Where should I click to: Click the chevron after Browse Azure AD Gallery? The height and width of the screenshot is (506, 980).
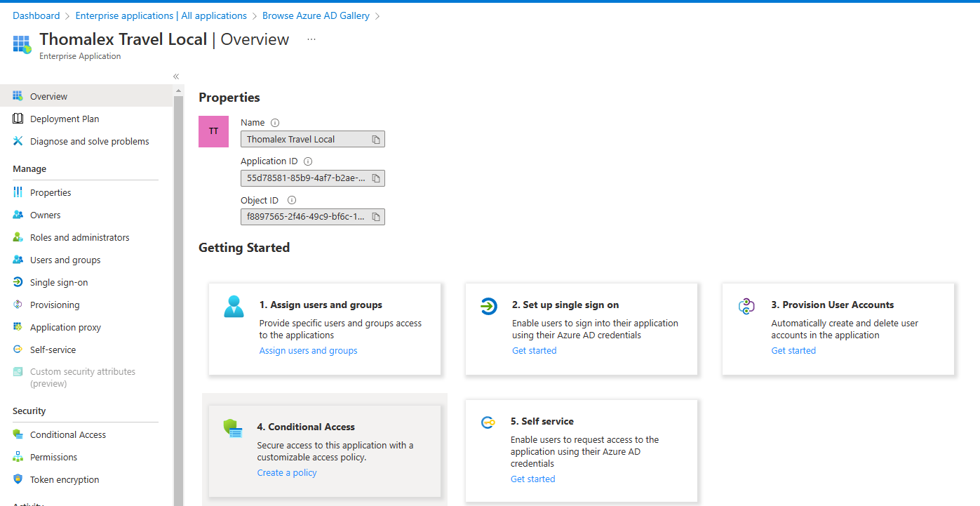pyautogui.click(x=377, y=15)
